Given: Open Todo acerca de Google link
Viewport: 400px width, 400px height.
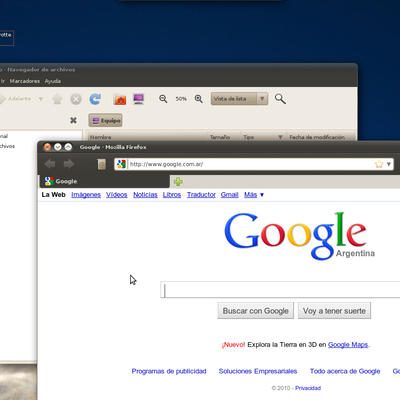Looking at the screenshot, I should click(x=345, y=371).
